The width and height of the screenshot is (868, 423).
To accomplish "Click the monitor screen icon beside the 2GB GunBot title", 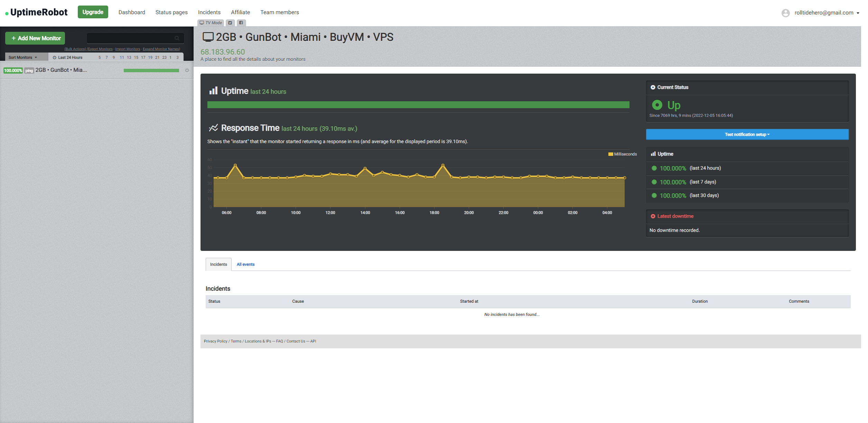I will pyautogui.click(x=208, y=37).
